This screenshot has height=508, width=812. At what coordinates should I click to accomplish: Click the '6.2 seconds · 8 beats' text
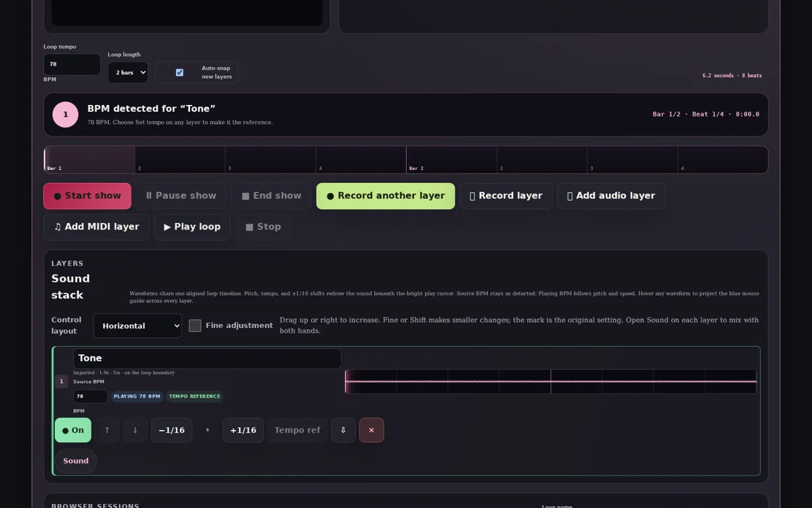point(732,76)
